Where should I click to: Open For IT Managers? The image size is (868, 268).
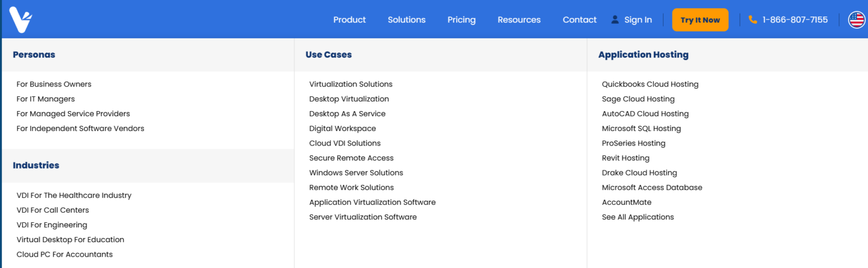[x=46, y=99]
